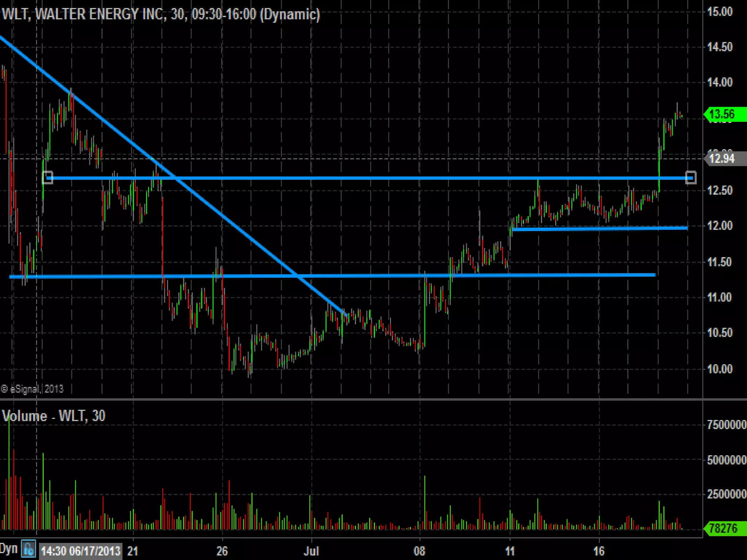Click the 10.50 price axis label
The image size is (747, 560).
(x=720, y=333)
